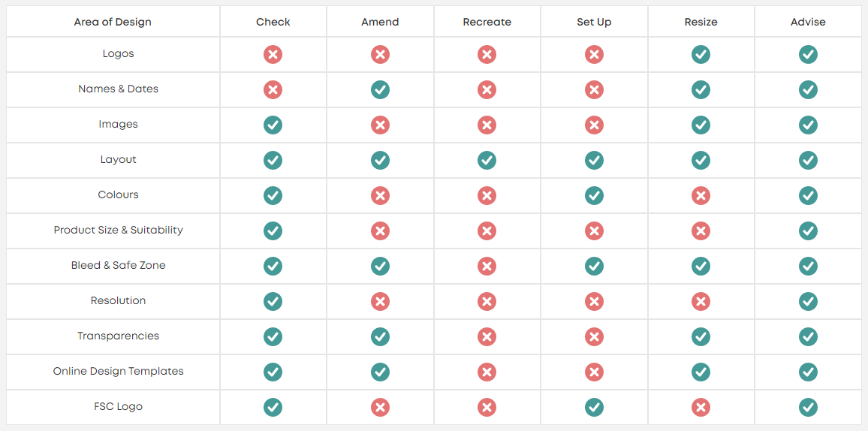Click the green tick for FSC Logo Advise
Screen dimensions: 868x431
pyautogui.click(x=808, y=407)
